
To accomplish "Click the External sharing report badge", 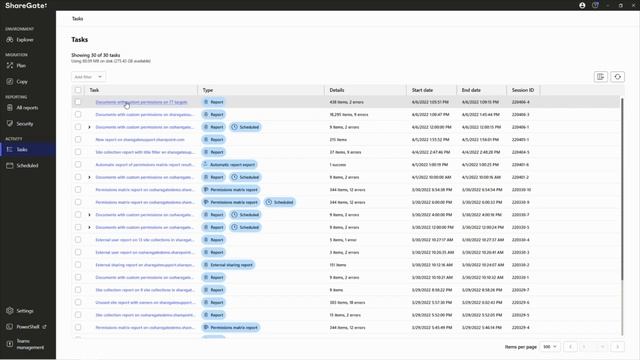I will pos(228,265).
